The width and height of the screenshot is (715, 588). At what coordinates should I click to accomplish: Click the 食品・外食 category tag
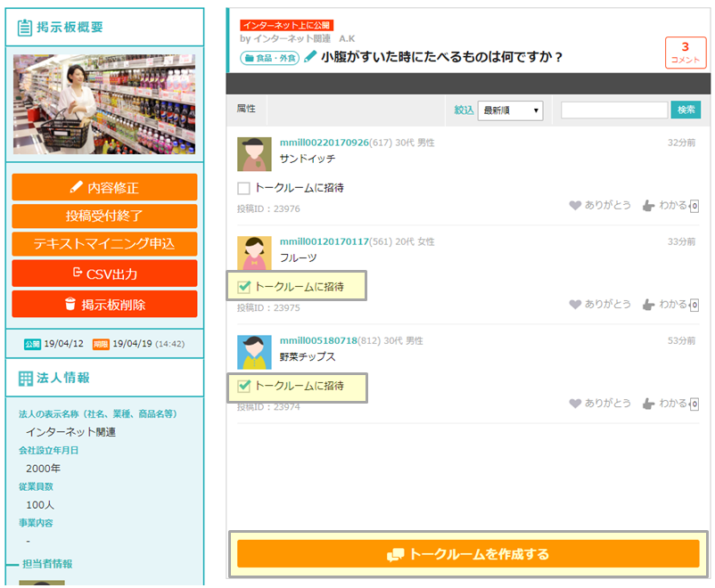[269, 58]
